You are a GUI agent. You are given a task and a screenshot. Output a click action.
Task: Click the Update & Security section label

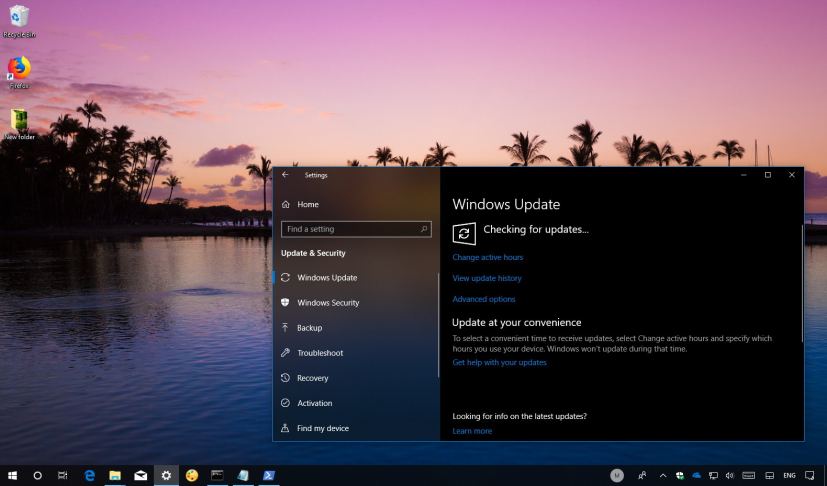coord(313,253)
